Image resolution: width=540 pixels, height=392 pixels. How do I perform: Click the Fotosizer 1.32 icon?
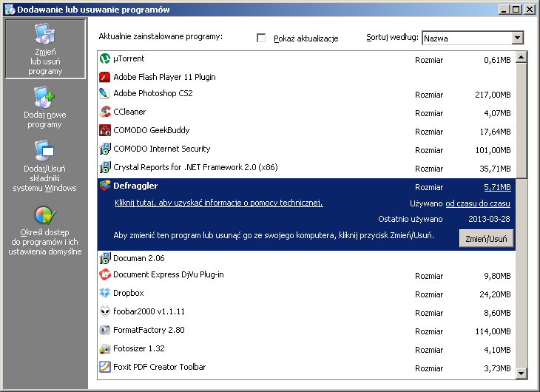click(x=105, y=348)
